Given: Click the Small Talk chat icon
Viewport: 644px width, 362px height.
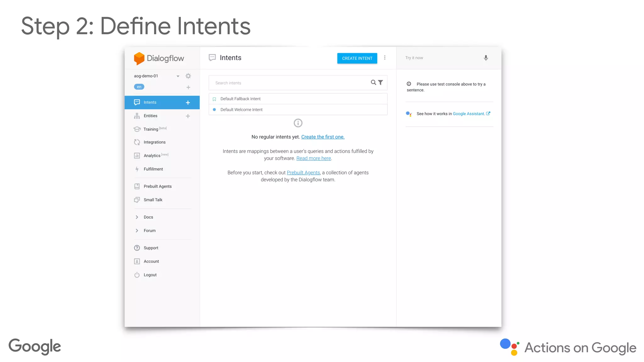Looking at the screenshot, I should 137,200.
